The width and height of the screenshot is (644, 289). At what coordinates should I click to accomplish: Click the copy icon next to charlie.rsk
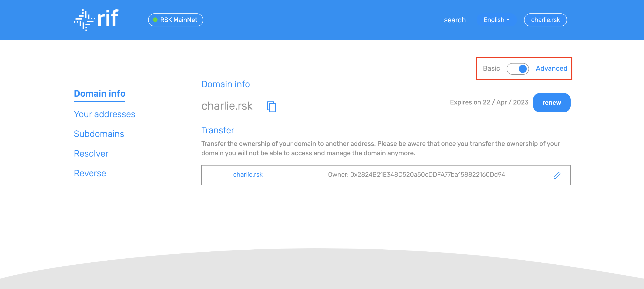[x=271, y=106]
